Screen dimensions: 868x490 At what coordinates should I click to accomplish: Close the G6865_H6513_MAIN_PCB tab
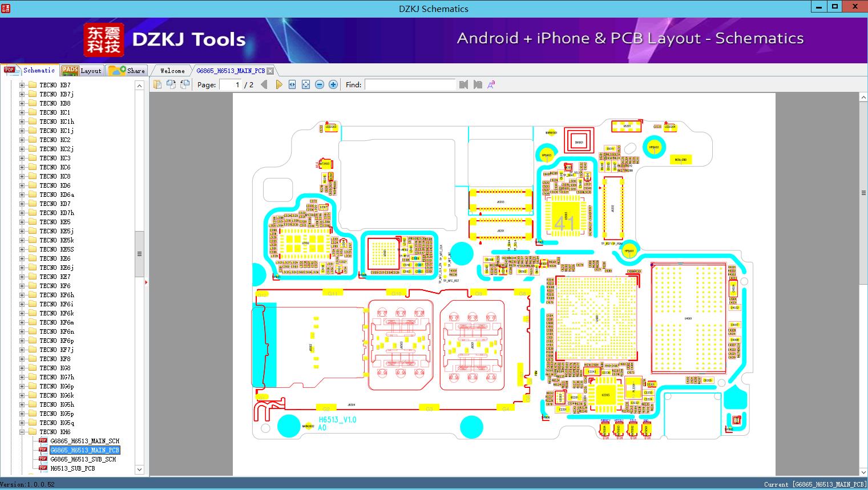pyautogui.click(x=271, y=71)
